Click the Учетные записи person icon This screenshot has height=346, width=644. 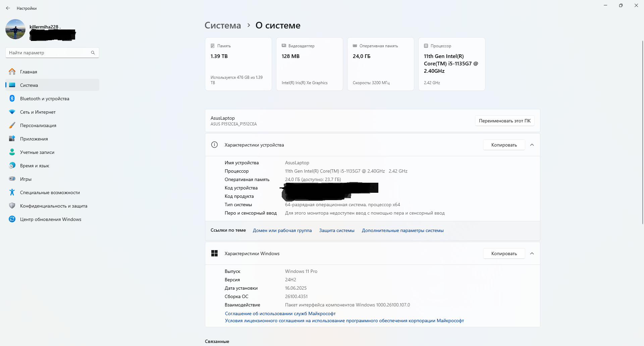click(12, 152)
